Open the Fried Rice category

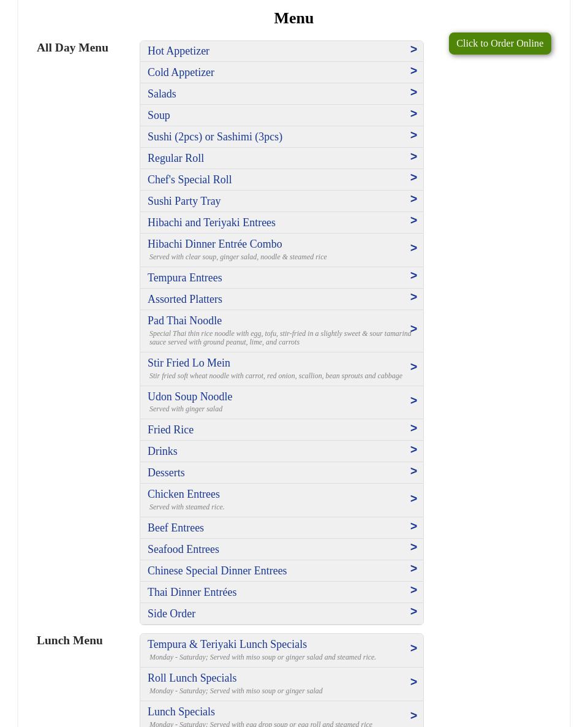(170, 430)
